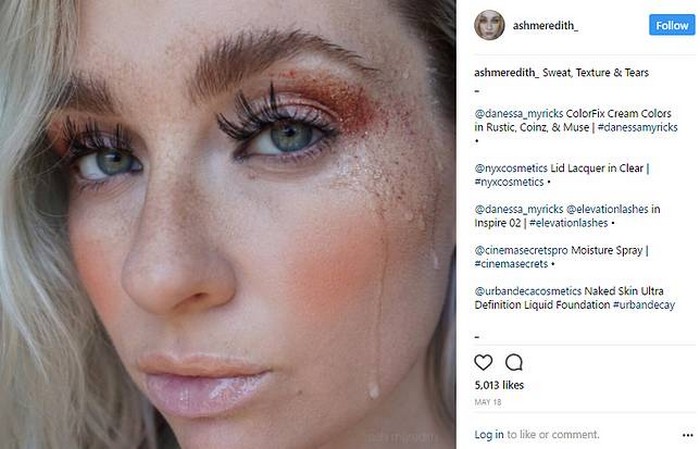Click the blue Follow button

[672, 25]
